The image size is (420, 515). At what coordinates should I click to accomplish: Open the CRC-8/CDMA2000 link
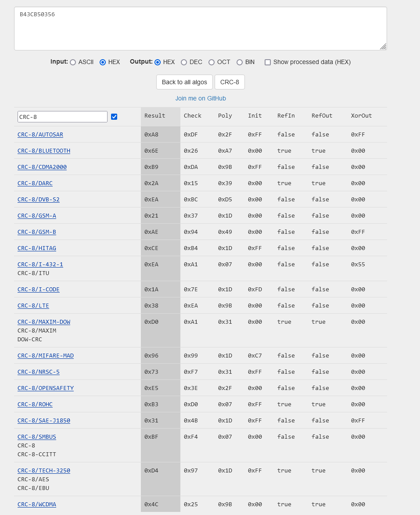click(42, 167)
